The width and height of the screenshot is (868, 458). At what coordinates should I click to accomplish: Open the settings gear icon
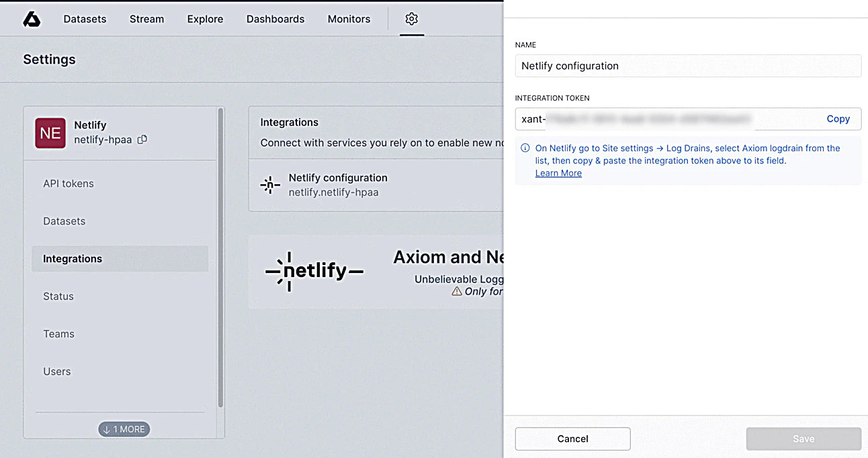412,19
